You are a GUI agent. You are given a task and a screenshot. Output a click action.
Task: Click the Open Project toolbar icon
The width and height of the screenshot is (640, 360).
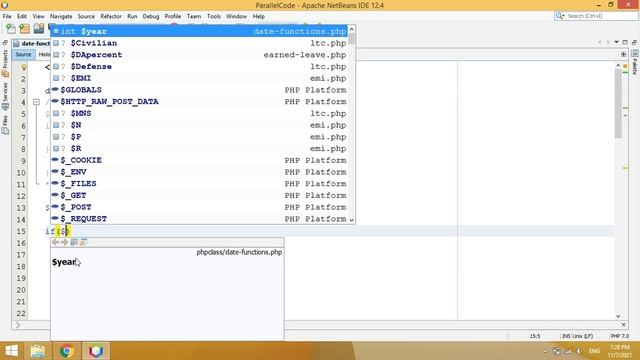point(39,29)
